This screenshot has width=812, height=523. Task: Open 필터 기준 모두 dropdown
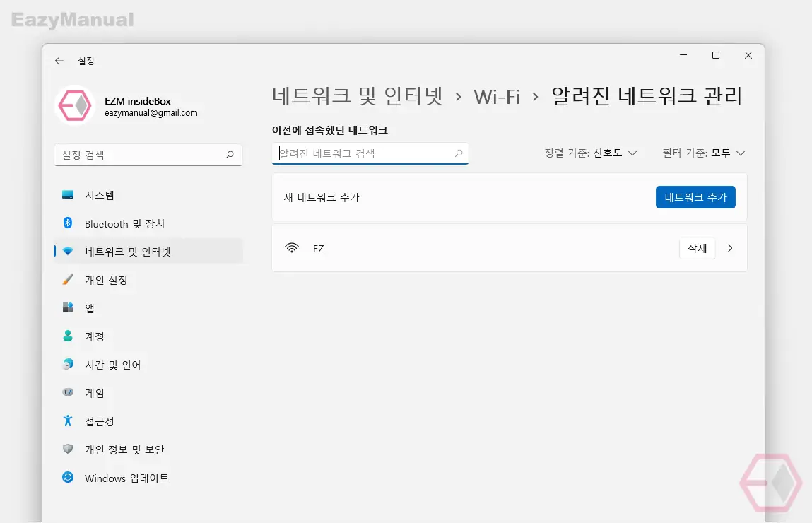[704, 153]
